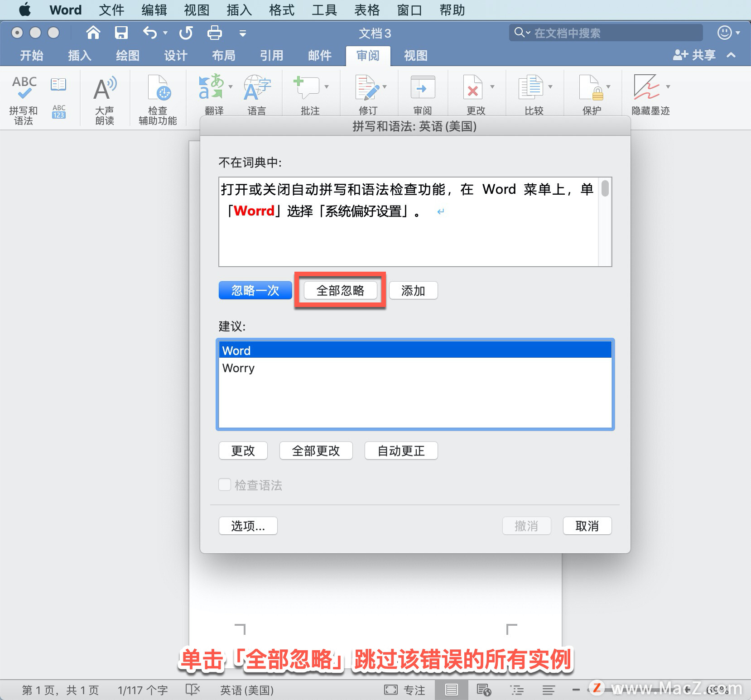Image resolution: width=751 pixels, height=700 pixels.
Task: Click the 全部更改 button
Action: click(x=316, y=451)
